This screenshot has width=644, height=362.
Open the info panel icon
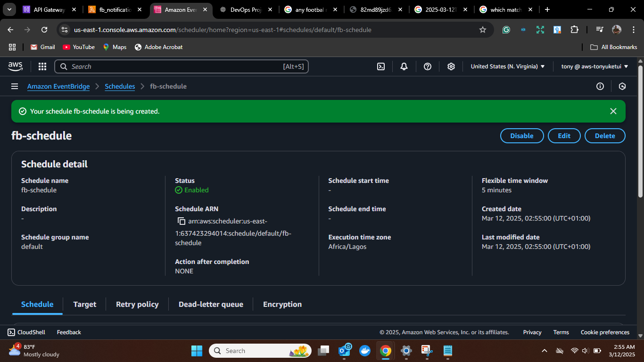600,86
